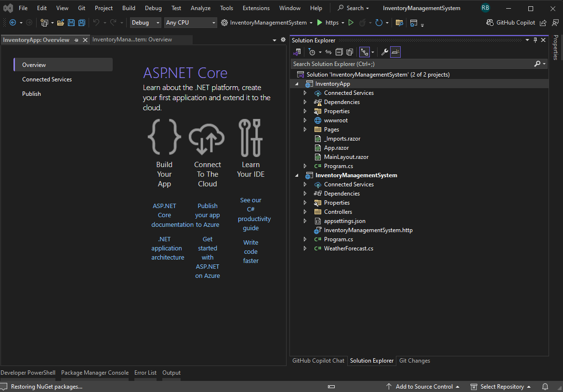Select the Sync with Active Document icon
Image resolution: width=563 pixels, height=392 pixels.
point(328,52)
